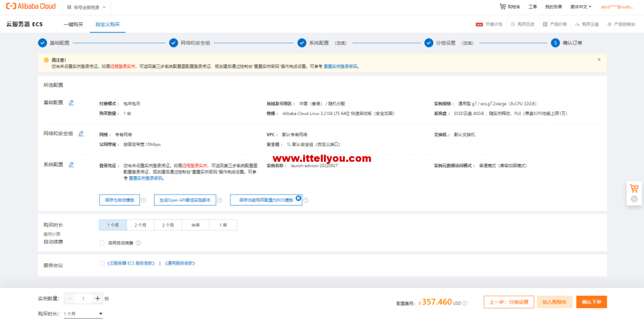Image resolution: width=644 pixels, height=319 pixels.
Task: Click warning icon beside 请注意!
Action: (x=46, y=60)
